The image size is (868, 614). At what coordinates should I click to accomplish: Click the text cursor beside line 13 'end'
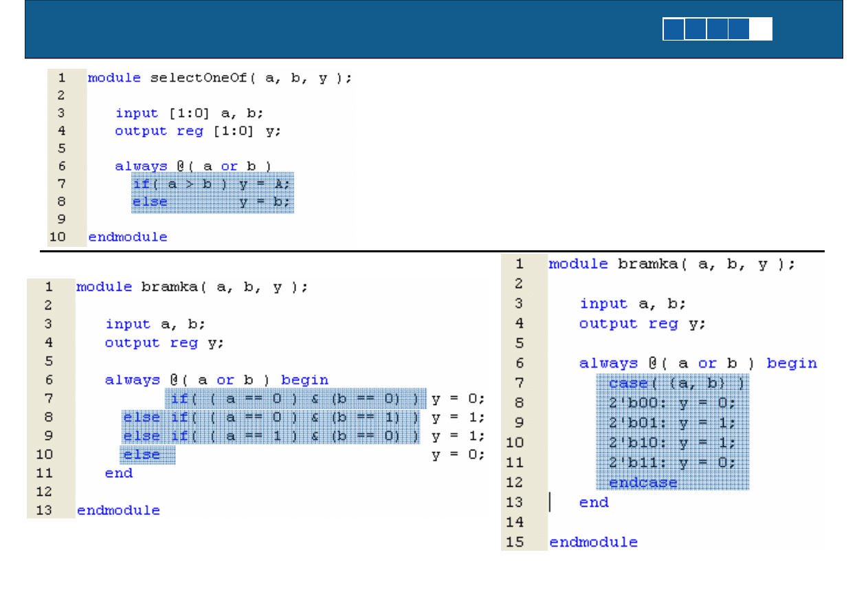[550, 503]
